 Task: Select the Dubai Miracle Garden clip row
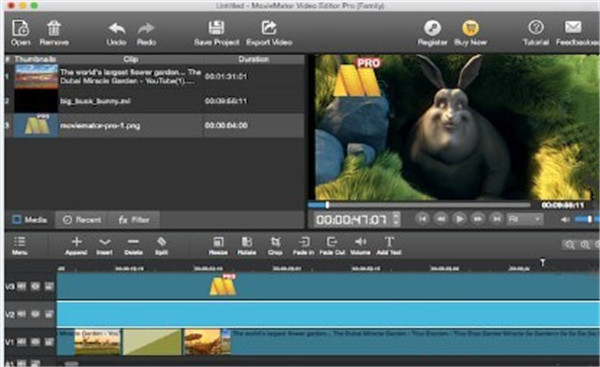click(155, 77)
